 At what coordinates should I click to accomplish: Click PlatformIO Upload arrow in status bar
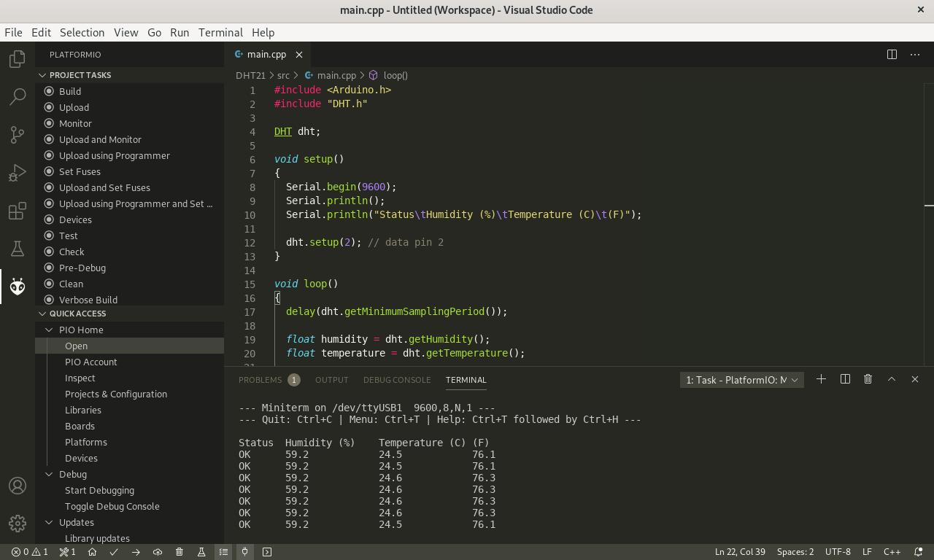click(x=136, y=552)
